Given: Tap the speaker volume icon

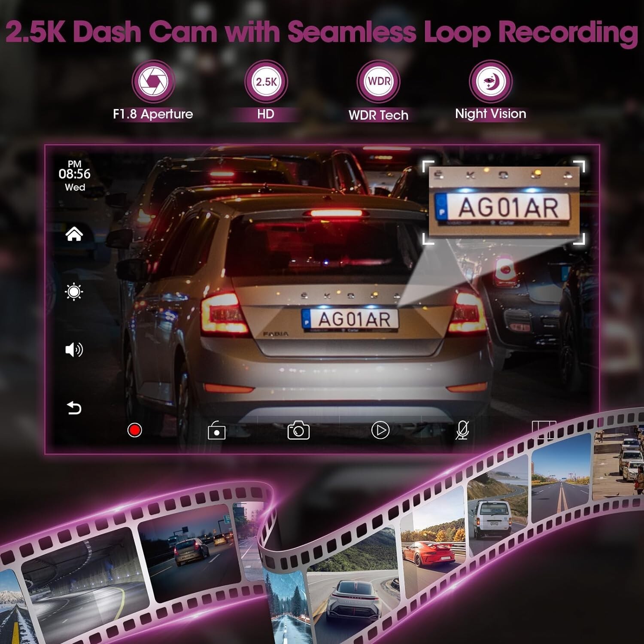Looking at the screenshot, I should [x=74, y=350].
